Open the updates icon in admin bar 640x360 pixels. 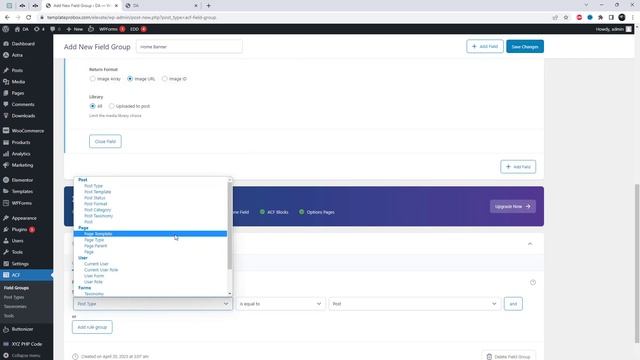coord(39,29)
